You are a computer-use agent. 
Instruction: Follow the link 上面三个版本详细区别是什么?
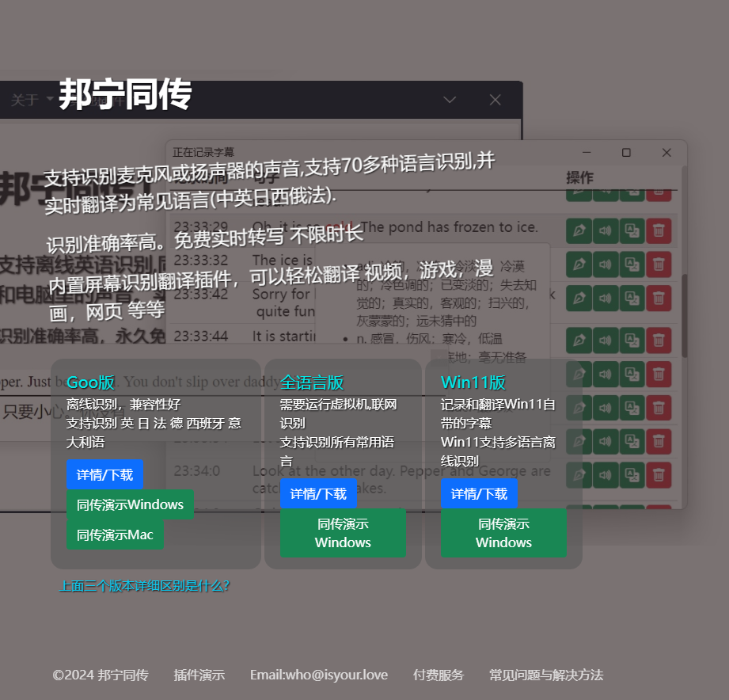click(x=145, y=586)
